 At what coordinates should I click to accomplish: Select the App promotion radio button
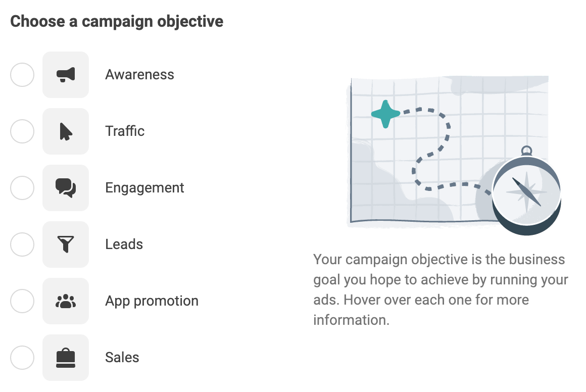[22, 301]
